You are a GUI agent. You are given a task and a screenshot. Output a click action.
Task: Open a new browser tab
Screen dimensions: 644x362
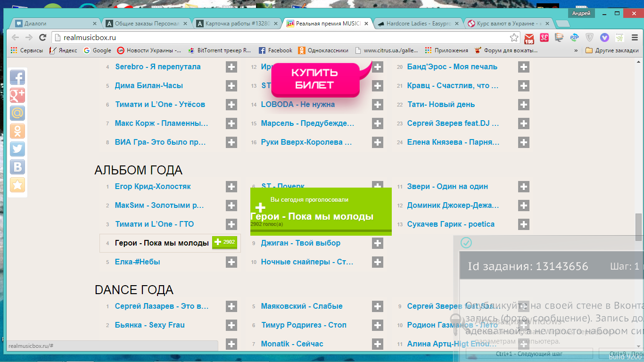(x=562, y=24)
